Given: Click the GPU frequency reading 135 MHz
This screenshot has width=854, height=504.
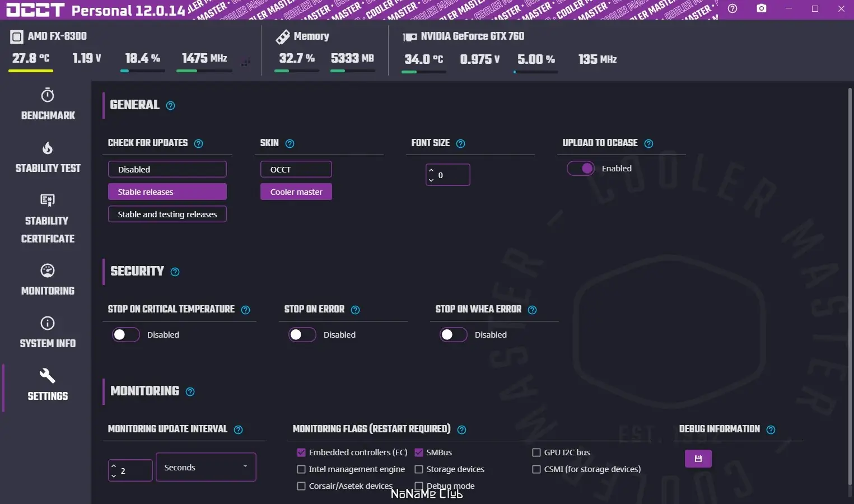Looking at the screenshot, I should (598, 59).
